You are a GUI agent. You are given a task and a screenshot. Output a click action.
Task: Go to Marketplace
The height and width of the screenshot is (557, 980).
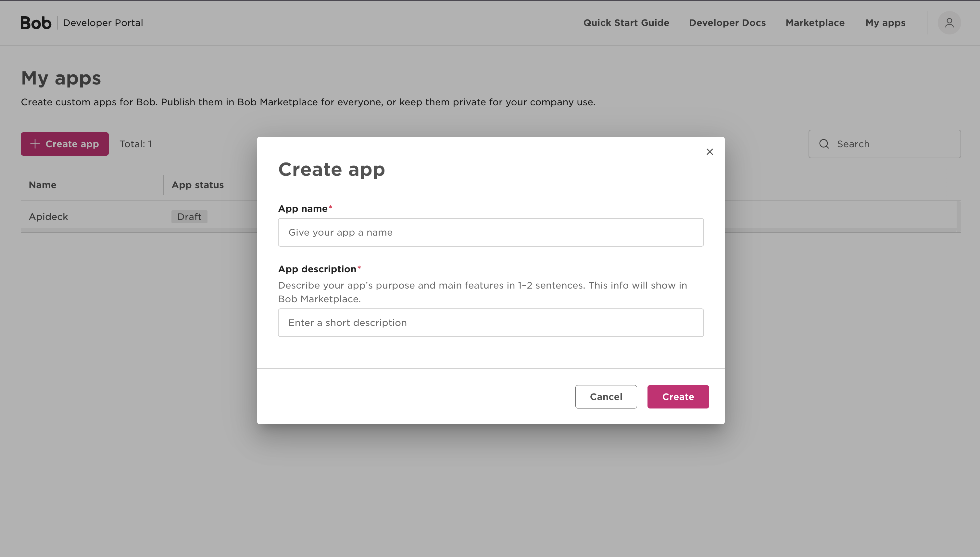pos(815,23)
